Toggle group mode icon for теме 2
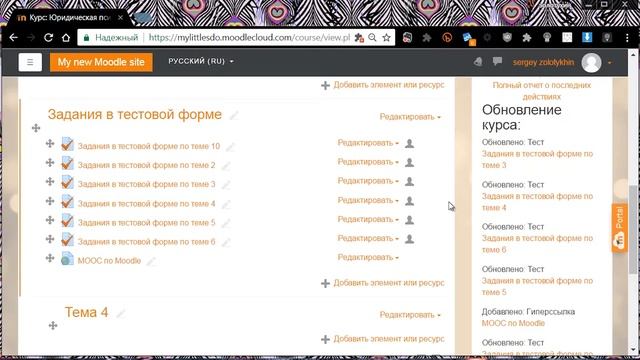640x360 pixels. 409,162
